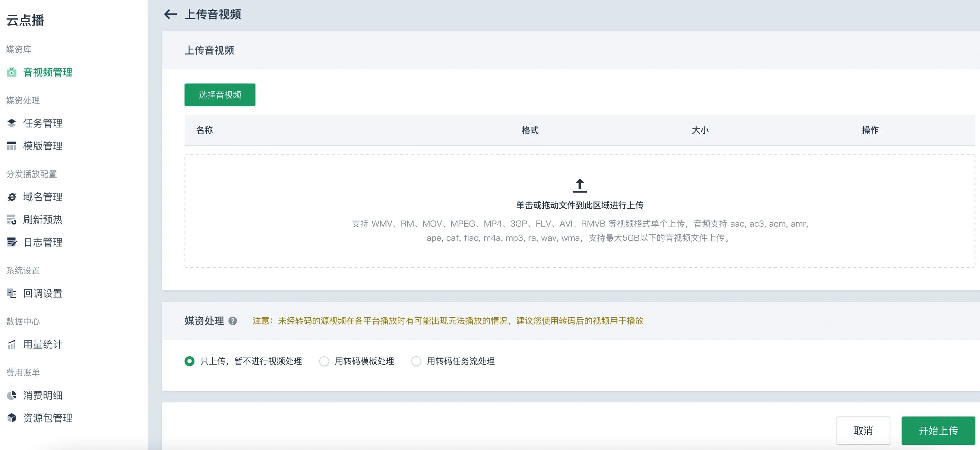Click the 用量统计 chart icon
This screenshot has width=980, height=450.
[x=12, y=344]
